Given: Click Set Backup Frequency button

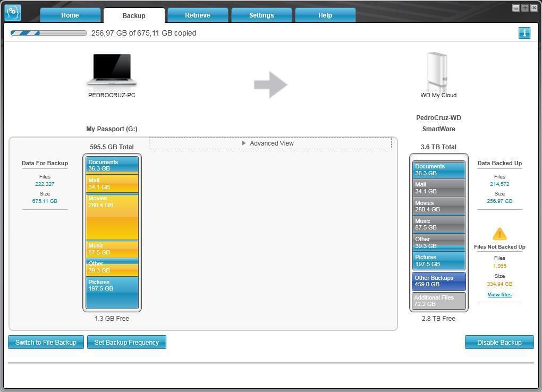Looking at the screenshot, I should [126, 342].
